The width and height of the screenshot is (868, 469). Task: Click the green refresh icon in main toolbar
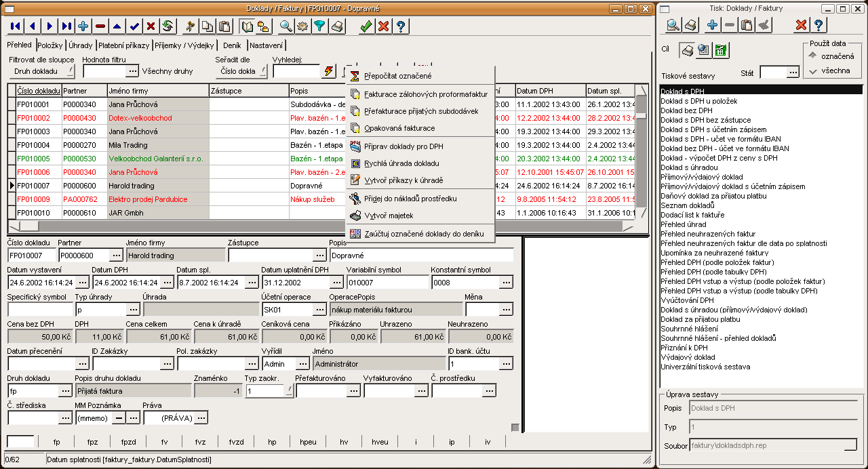point(167,26)
